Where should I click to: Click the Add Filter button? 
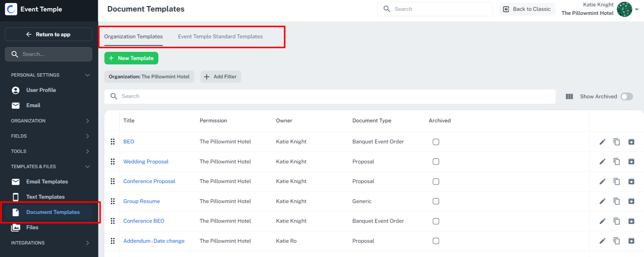click(x=221, y=77)
